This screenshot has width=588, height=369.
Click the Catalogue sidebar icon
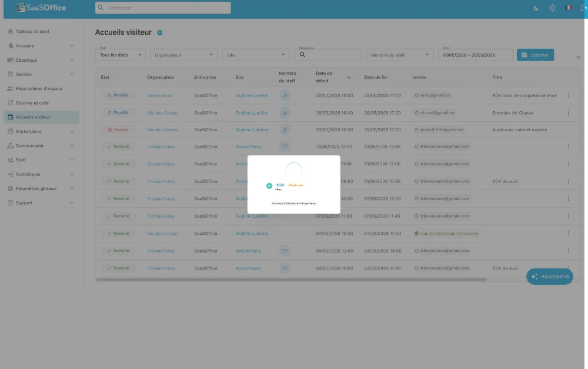(x=11, y=60)
